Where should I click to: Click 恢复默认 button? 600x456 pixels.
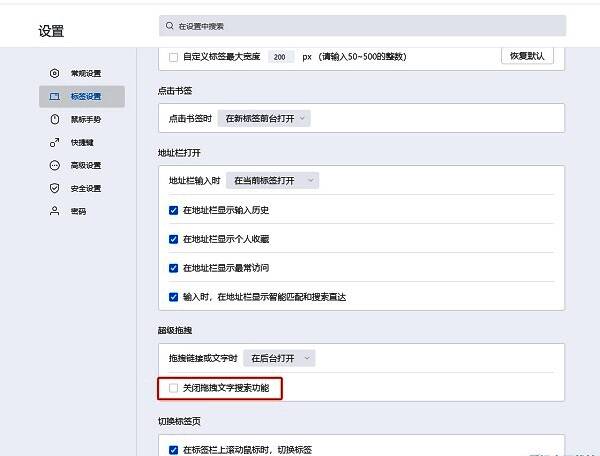[x=527, y=56]
